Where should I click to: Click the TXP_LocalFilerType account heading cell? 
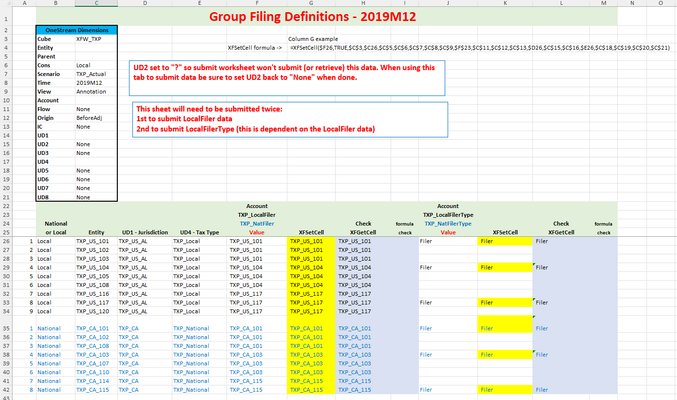[x=448, y=215]
